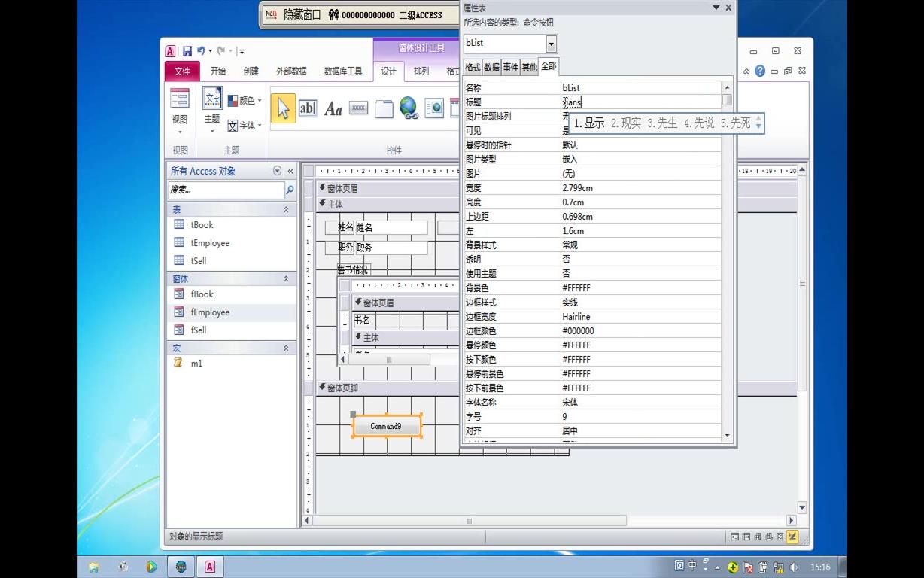
Task: Select the Label control tool
Action: (x=333, y=108)
